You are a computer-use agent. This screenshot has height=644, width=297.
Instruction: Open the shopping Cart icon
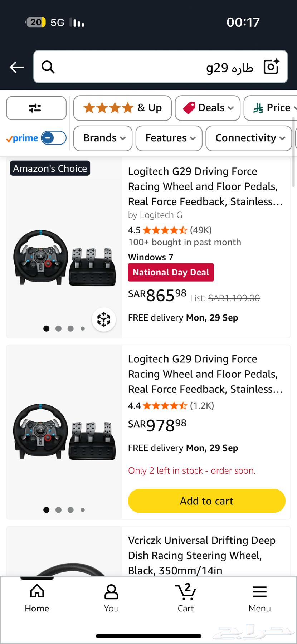point(186,598)
